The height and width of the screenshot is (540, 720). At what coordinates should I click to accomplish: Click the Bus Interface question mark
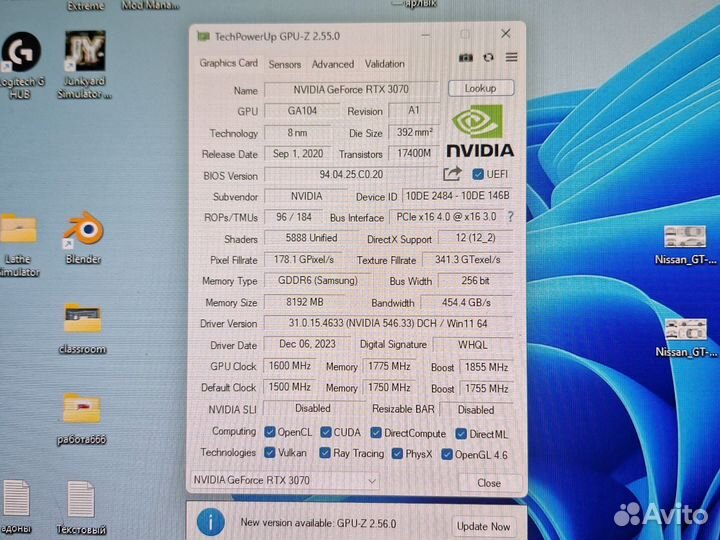tap(510, 217)
